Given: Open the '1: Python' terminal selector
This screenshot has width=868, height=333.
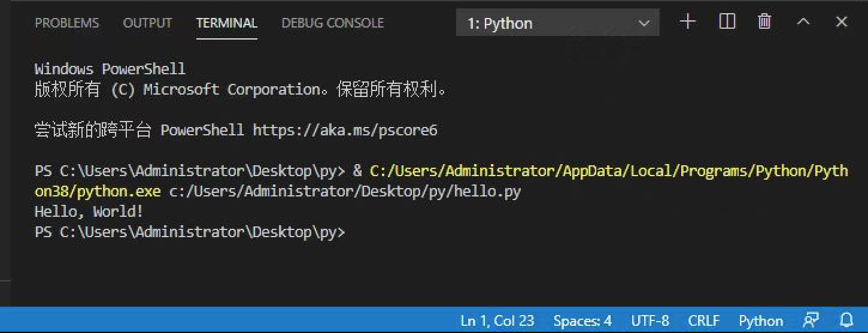Looking at the screenshot, I should [x=557, y=23].
